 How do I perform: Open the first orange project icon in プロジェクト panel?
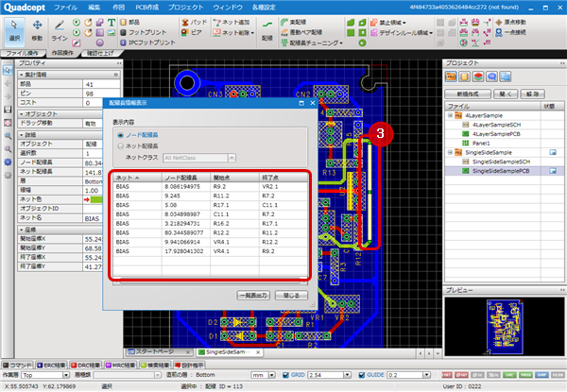(451, 77)
